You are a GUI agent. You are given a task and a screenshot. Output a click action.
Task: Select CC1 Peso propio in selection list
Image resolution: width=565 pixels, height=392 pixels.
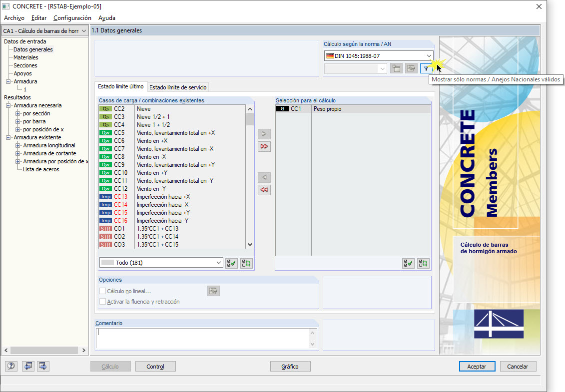point(353,109)
